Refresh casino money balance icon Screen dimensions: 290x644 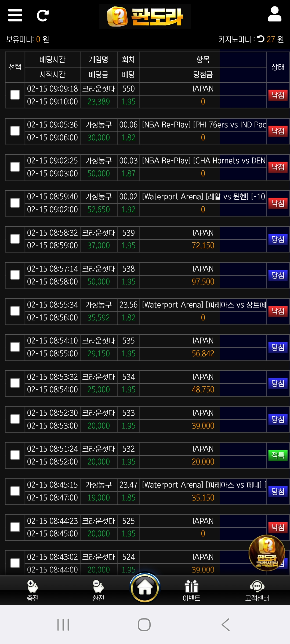[x=261, y=39]
